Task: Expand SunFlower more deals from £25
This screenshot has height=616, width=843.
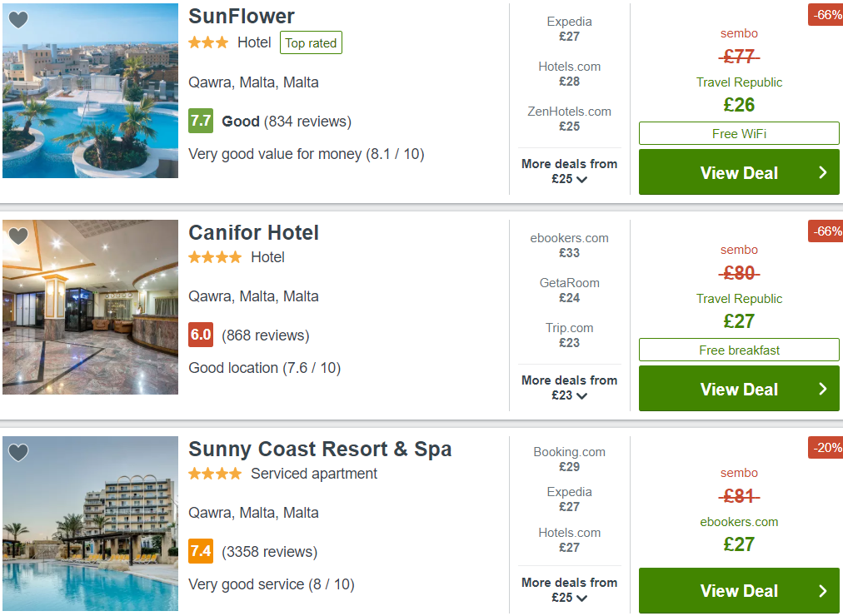Action: [569, 171]
